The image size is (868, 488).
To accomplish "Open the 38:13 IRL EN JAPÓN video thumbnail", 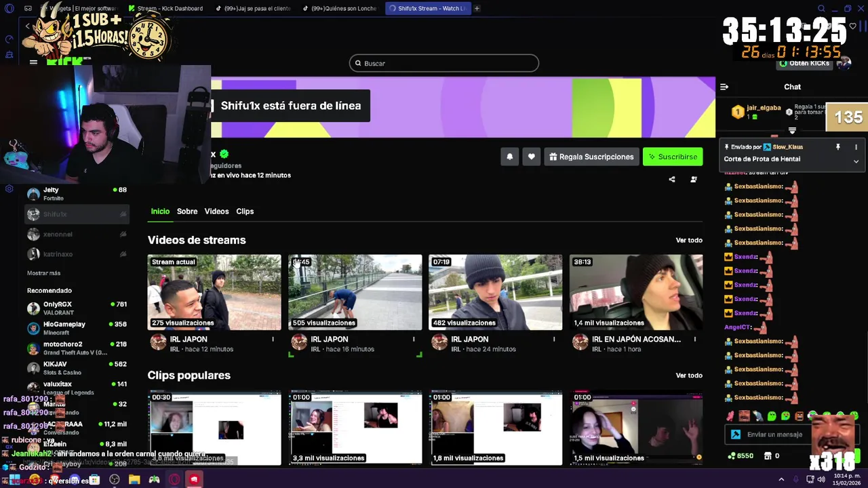I will (x=636, y=292).
